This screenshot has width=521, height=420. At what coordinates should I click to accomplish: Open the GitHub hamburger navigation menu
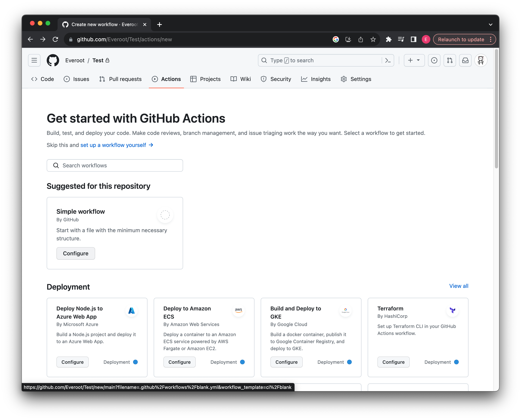pos(34,60)
